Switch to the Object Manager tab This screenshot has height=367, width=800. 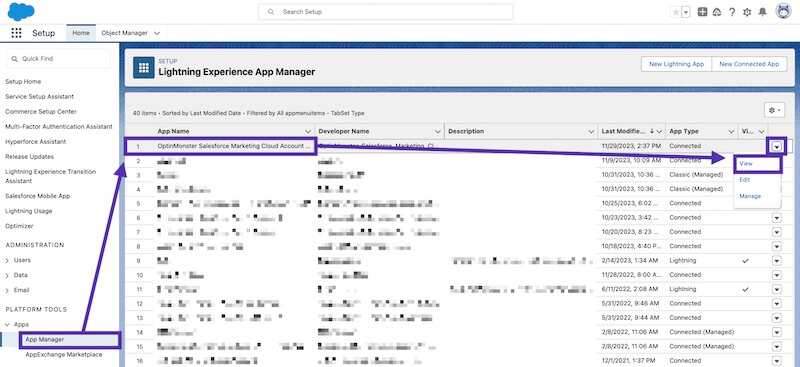pyautogui.click(x=124, y=33)
